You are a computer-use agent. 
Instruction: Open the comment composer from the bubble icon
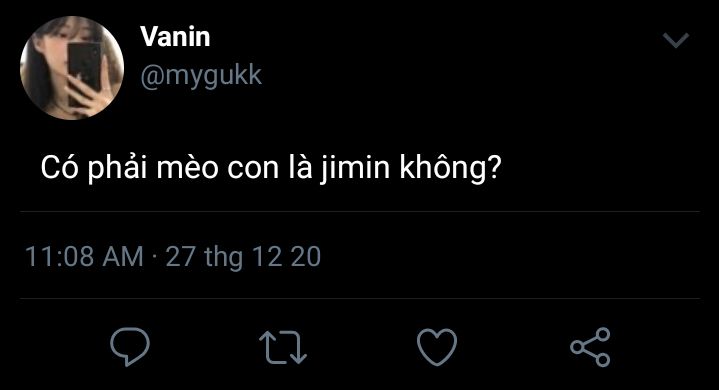click(130, 346)
